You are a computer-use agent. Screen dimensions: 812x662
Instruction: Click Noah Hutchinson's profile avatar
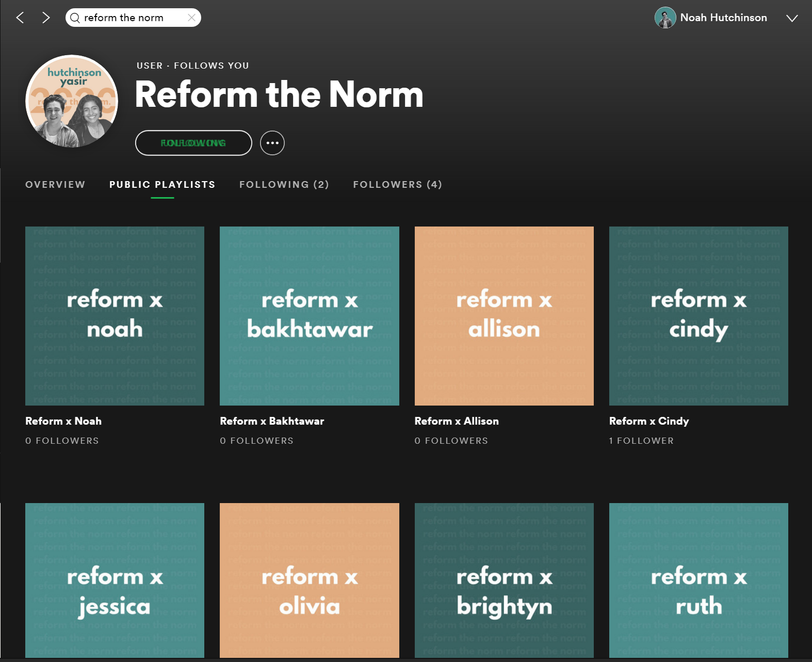pos(665,18)
